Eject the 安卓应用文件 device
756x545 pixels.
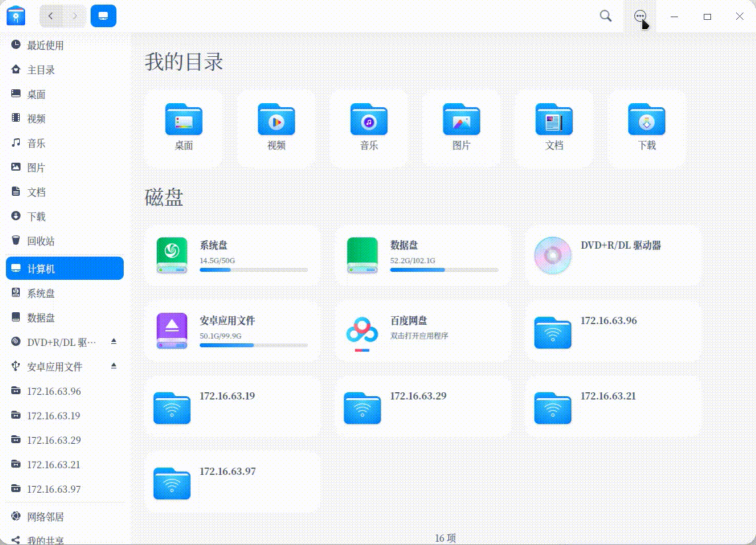tap(113, 366)
